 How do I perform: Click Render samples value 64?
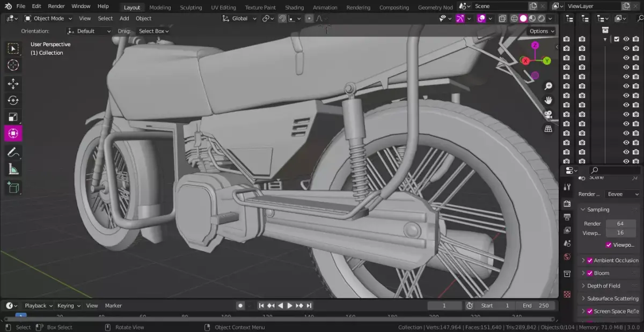tap(620, 224)
